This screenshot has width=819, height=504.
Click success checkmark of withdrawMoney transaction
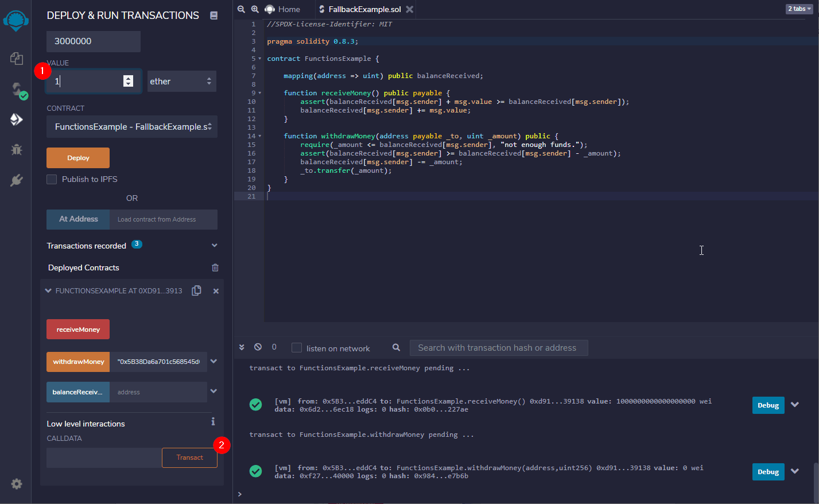click(x=256, y=471)
